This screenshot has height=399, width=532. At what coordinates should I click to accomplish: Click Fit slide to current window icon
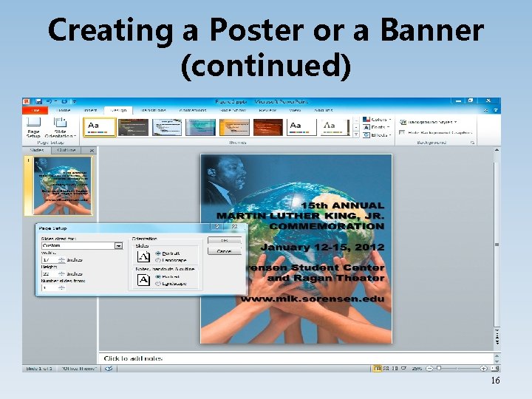(494, 369)
